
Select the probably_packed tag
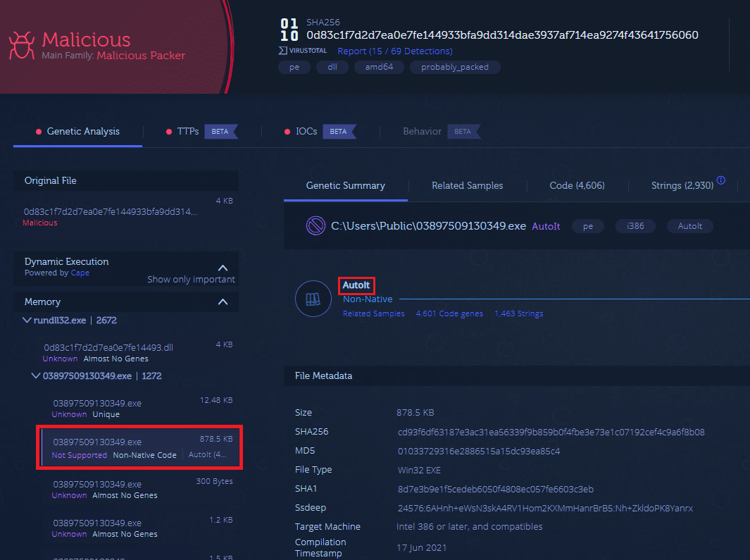tap(455, 67)
